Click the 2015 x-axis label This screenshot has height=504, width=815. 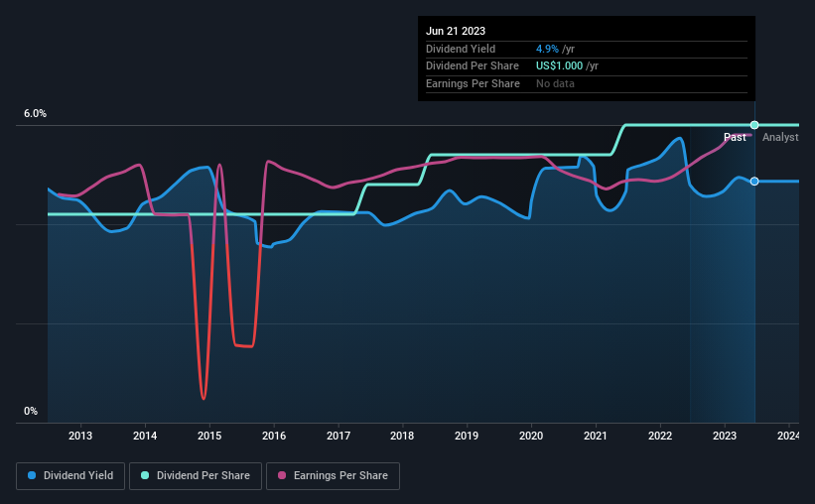coord(209,436)
